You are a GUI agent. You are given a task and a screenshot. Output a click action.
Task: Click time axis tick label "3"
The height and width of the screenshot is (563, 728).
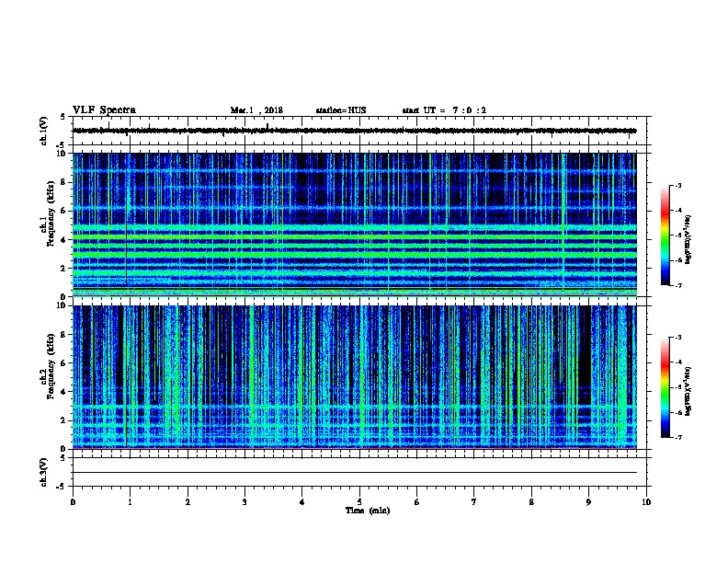(245, 502)
